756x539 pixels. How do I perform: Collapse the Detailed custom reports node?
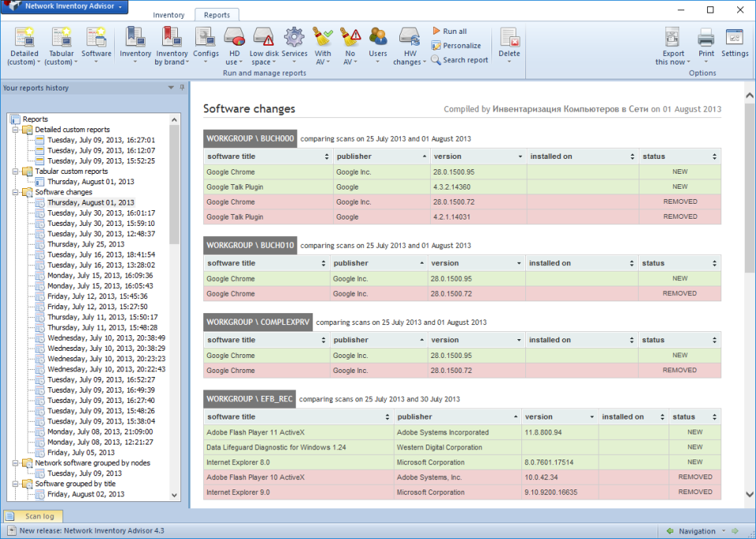coord(15,130)
